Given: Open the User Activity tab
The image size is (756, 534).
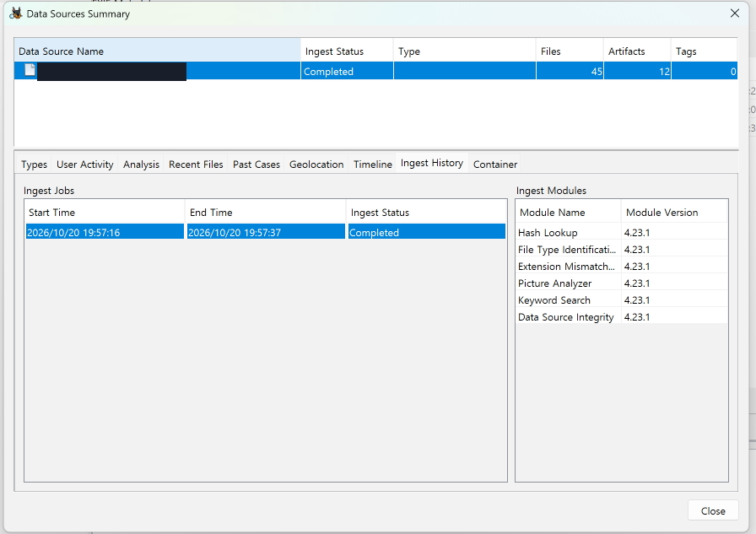Looking at the screenshot, I should point(85,165).
